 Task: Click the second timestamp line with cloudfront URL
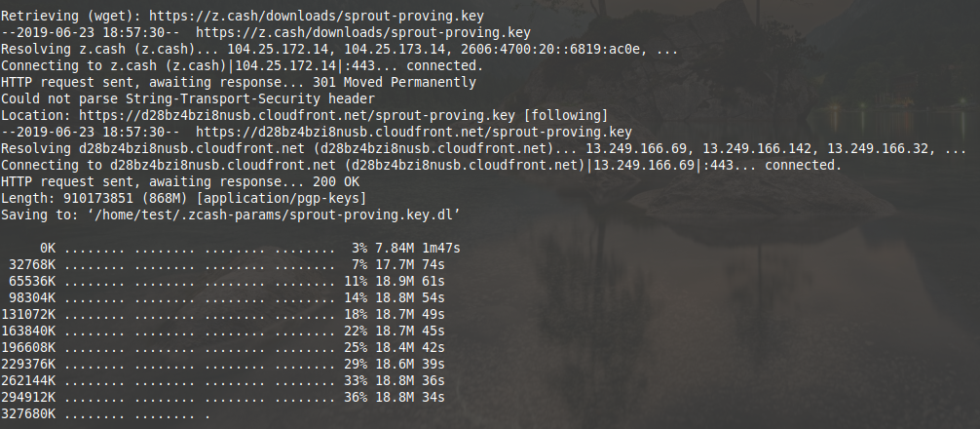317,132
